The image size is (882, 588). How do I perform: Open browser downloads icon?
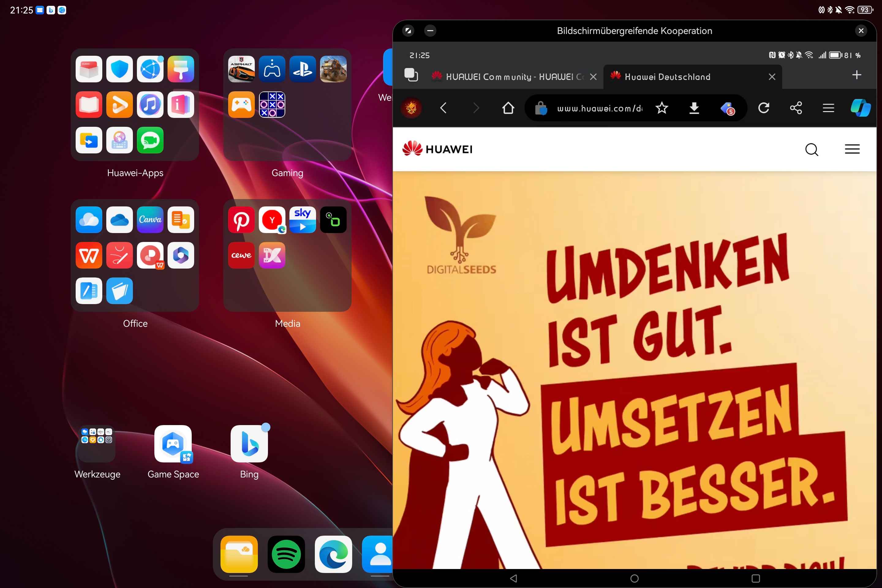coord(694,108)
